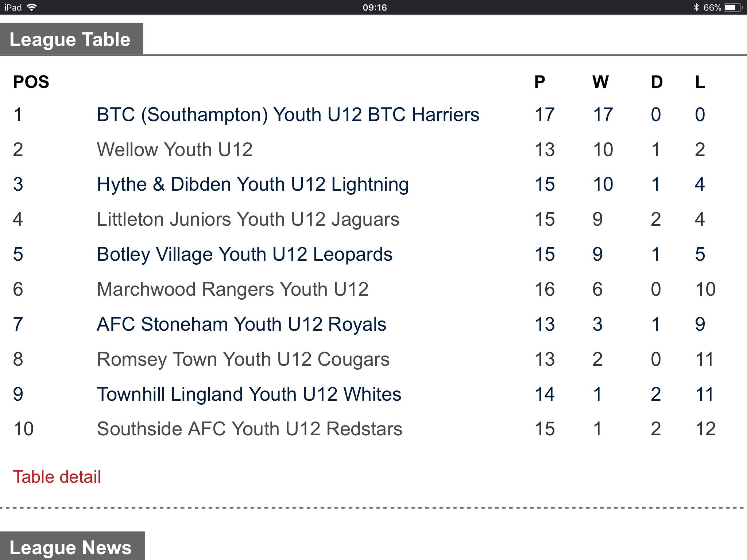Click the POS column header
747x560 pixels.
point(31,82)
